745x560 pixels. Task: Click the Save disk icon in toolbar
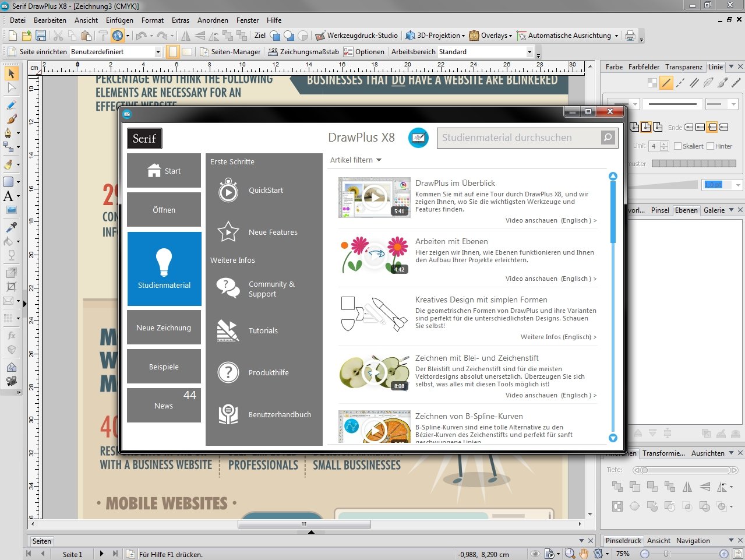point(41,36)
